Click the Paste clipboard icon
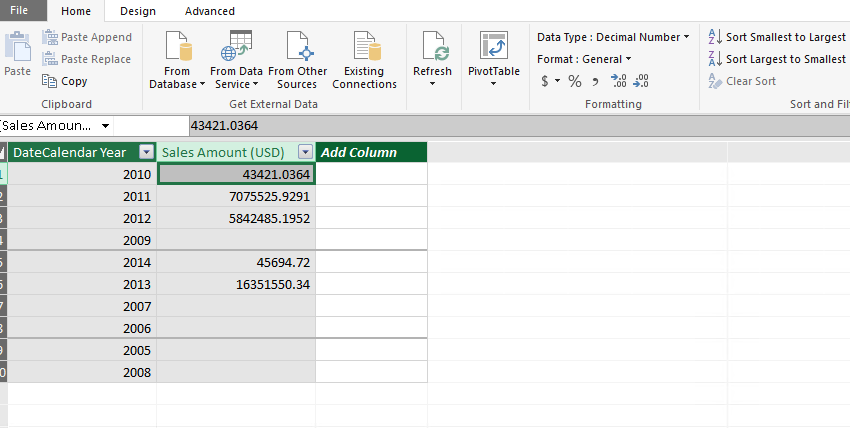This screenshot has width=850, height=428. tap(17, 46)
